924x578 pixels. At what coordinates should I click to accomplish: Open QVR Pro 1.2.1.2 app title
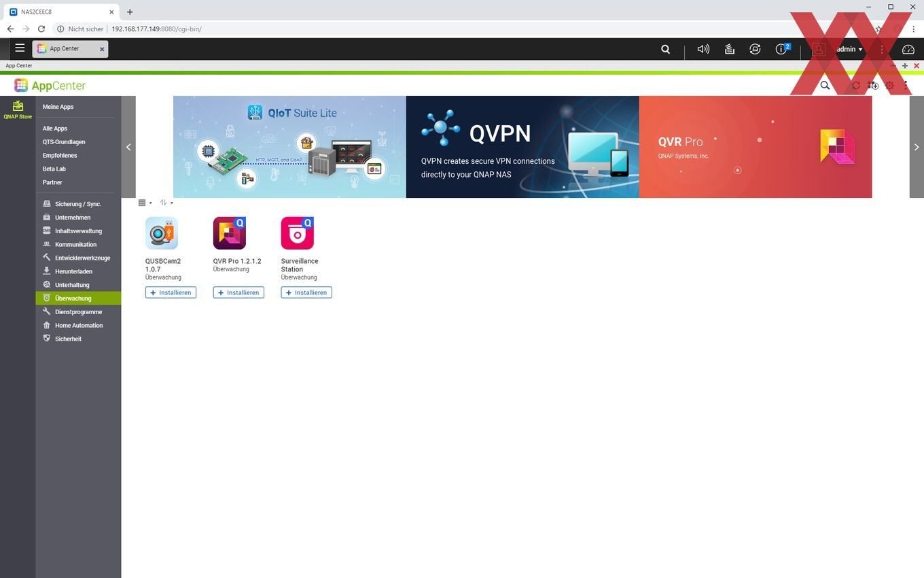pos(237,261)
